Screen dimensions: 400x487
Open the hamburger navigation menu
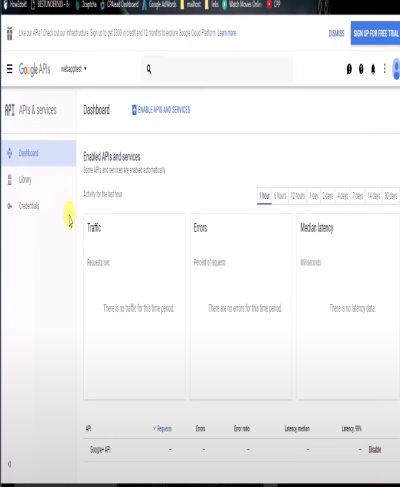point(10,69)
